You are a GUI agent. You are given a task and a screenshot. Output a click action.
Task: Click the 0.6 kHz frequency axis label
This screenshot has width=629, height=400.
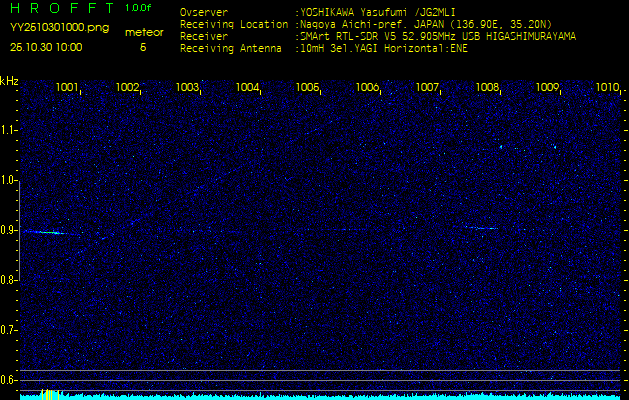pyautogui.click(x=9, y=380)
